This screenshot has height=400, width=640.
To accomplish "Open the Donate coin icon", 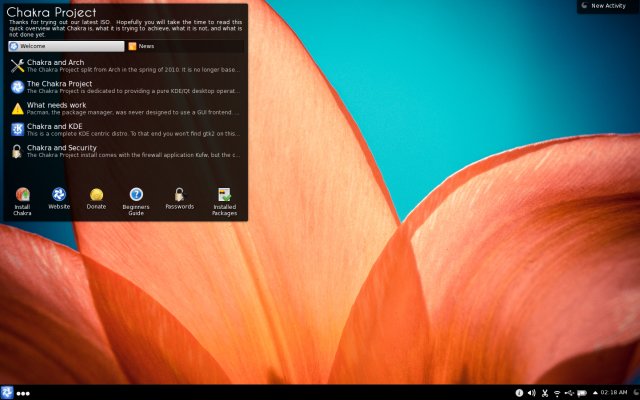I will [96, 194].
